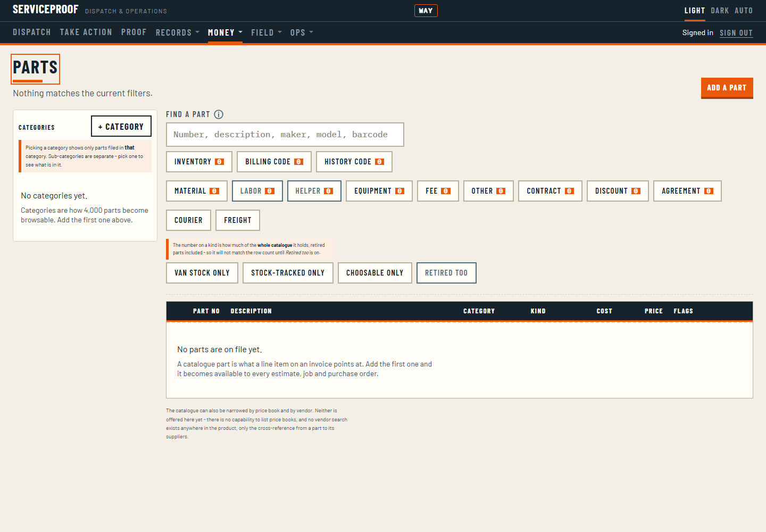Screen dimensions: 766x532
Task: Switch to Light theme
Action: tap(695, 11)
